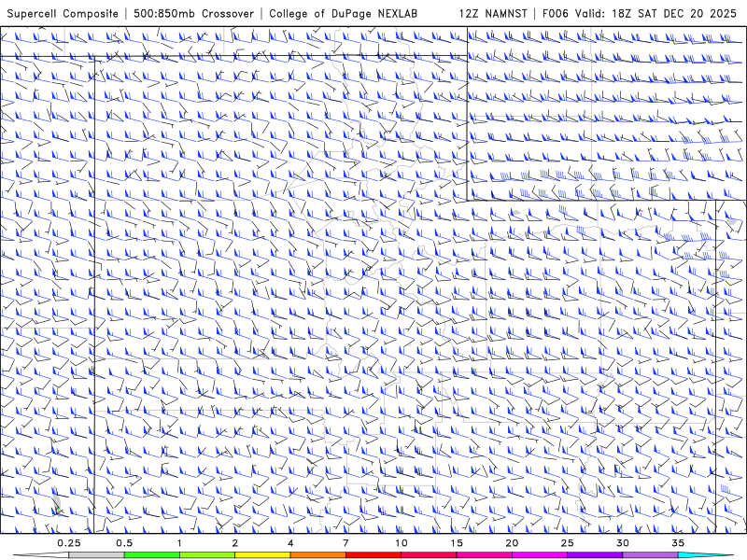Click the '20' legend label
Image resolution: width=747 pixels, height=560 pixels.
[x=512, y=543]
